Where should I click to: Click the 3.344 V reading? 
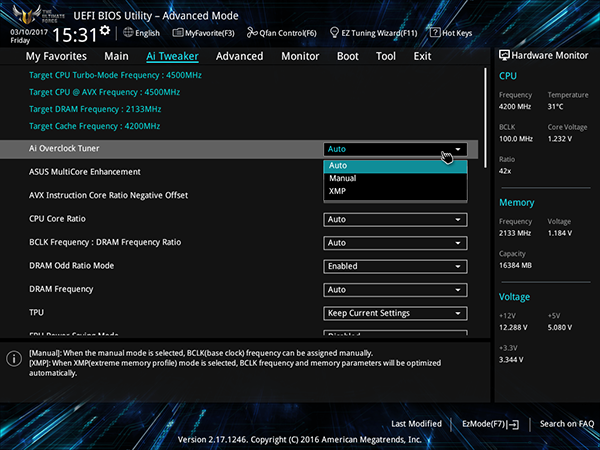pos(511,360)
